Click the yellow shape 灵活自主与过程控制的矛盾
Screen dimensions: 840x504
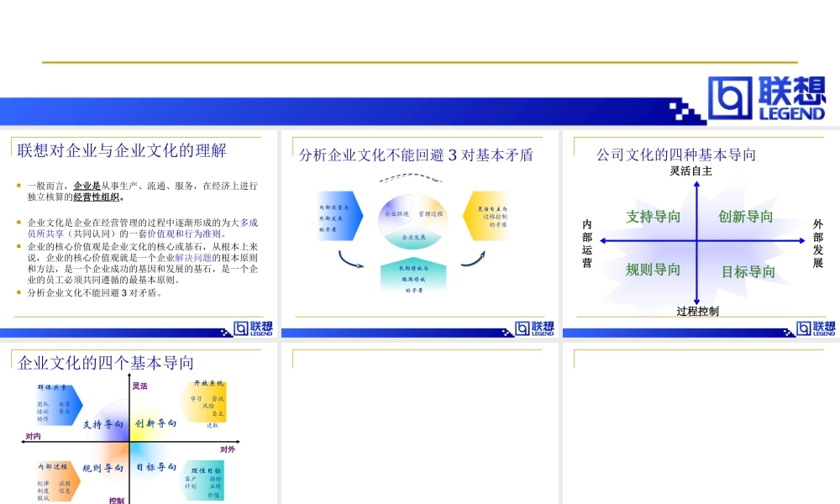(x=486, y=216)
